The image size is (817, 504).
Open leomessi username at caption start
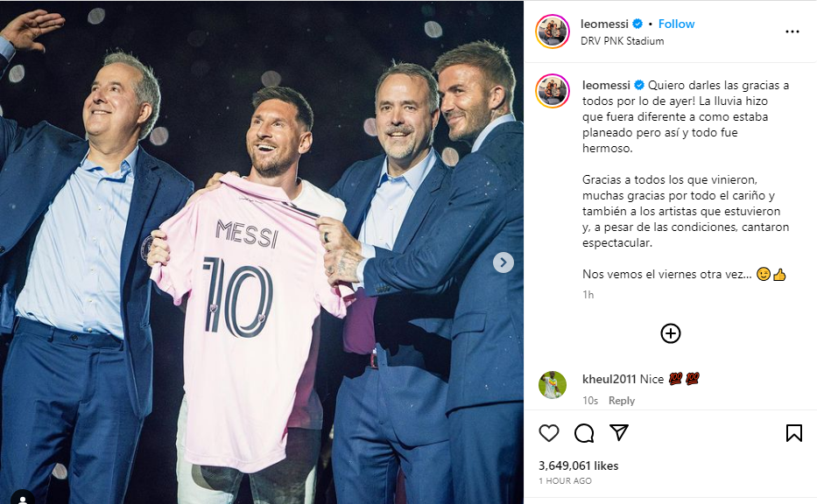(605, 85)
